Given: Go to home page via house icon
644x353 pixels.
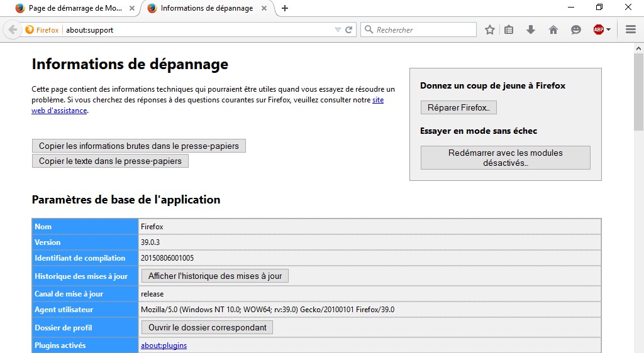Looking at the screenshot, I should tap(553, 30).
